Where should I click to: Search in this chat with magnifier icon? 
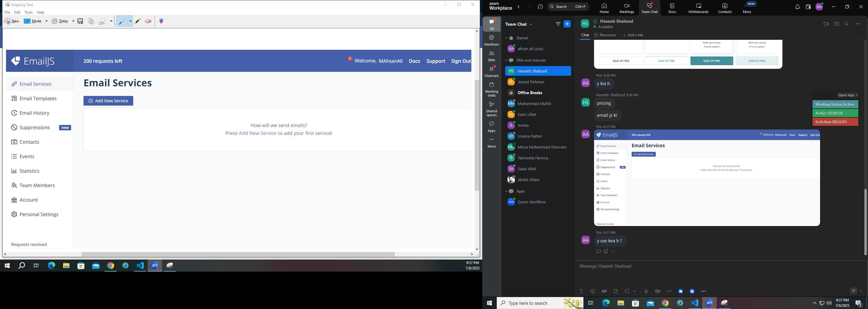click(x=847, y=24)
